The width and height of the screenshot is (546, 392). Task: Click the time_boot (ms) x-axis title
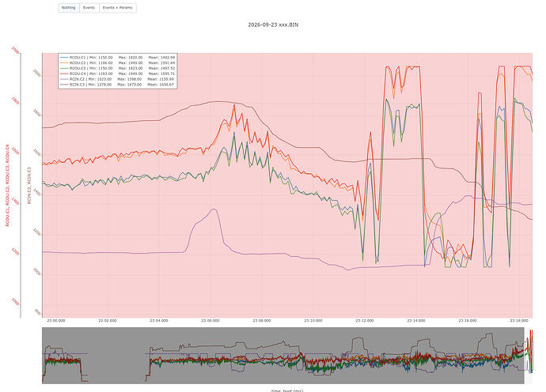(287, 390)
